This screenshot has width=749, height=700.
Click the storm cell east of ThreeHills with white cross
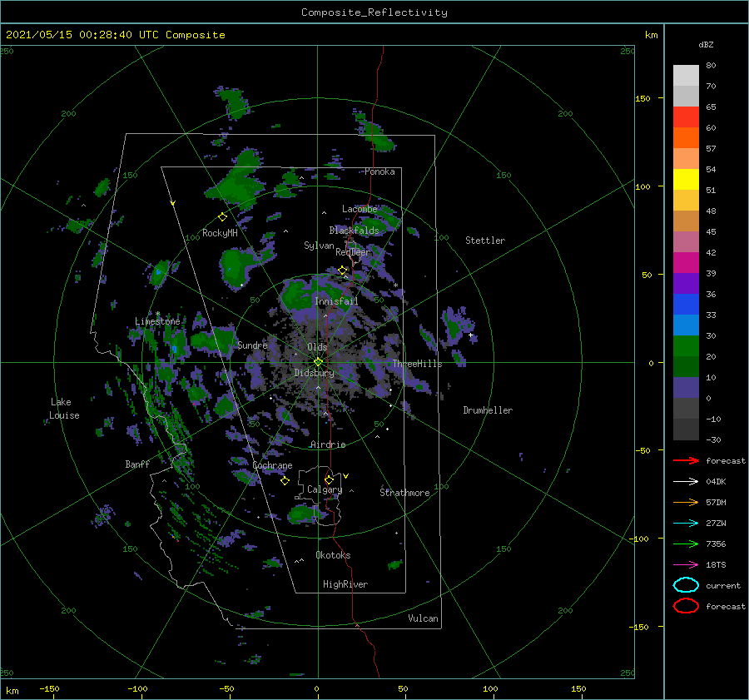click(457, 327)
